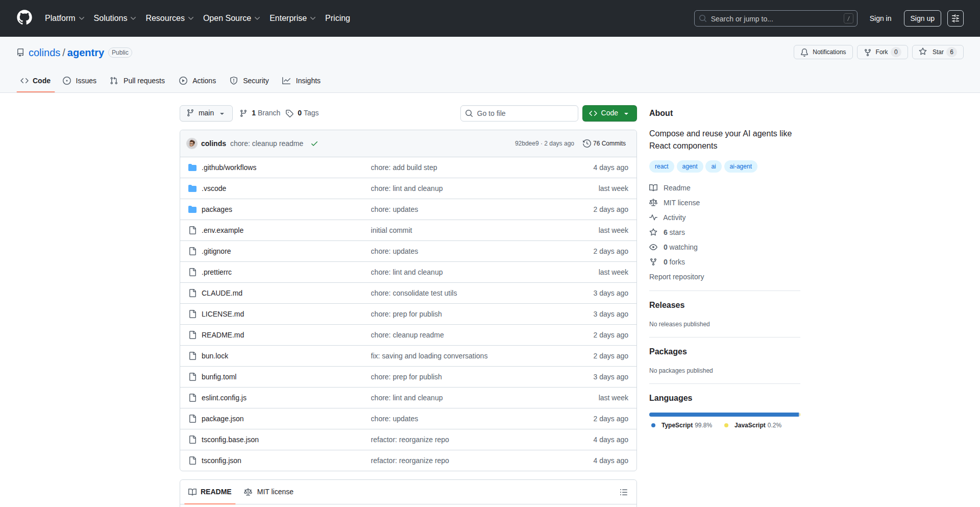Select the react topic tag

pos(661,166)
